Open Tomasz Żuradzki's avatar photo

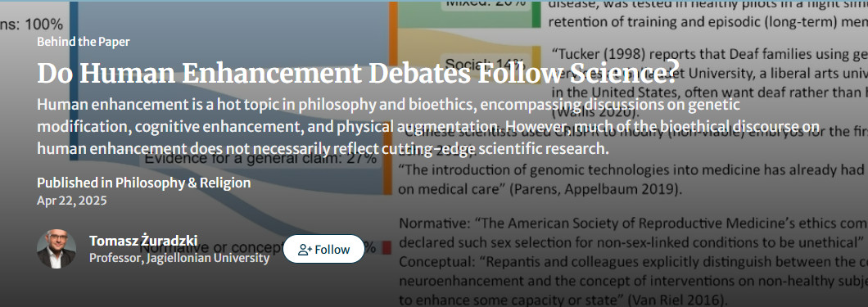pyautogui.click(x=57, y=249)
